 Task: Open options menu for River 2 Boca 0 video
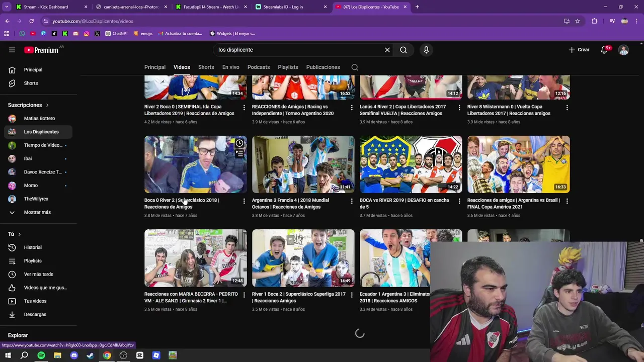[x=244, y=108]
